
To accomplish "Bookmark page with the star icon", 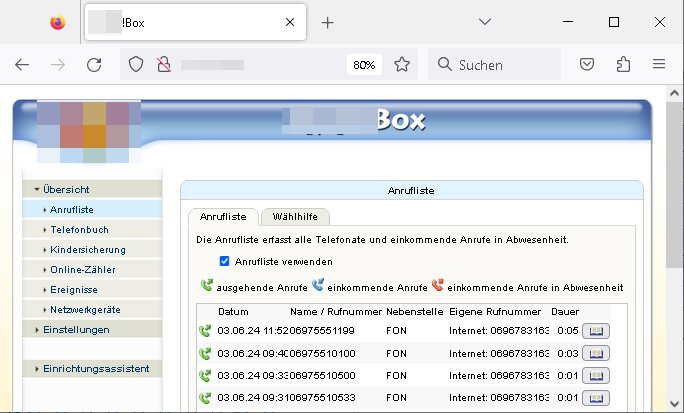I will pyautogui.click(x=401, y=64).
